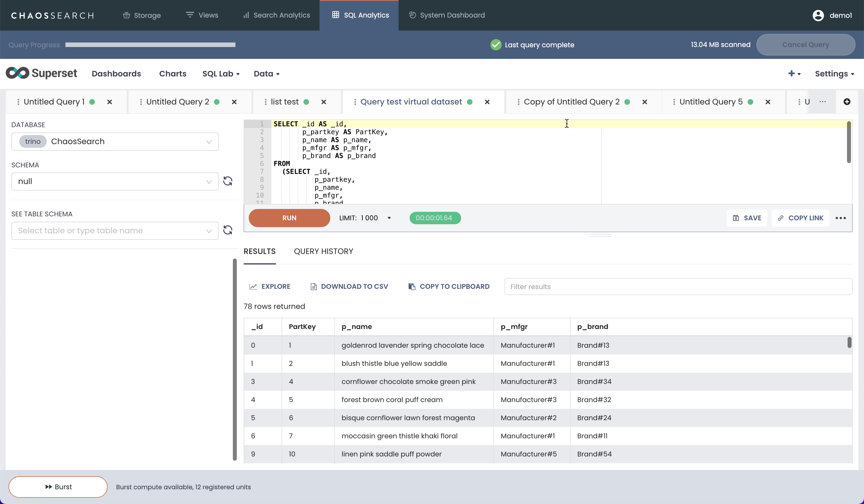Click into the Filter results field

678,287
